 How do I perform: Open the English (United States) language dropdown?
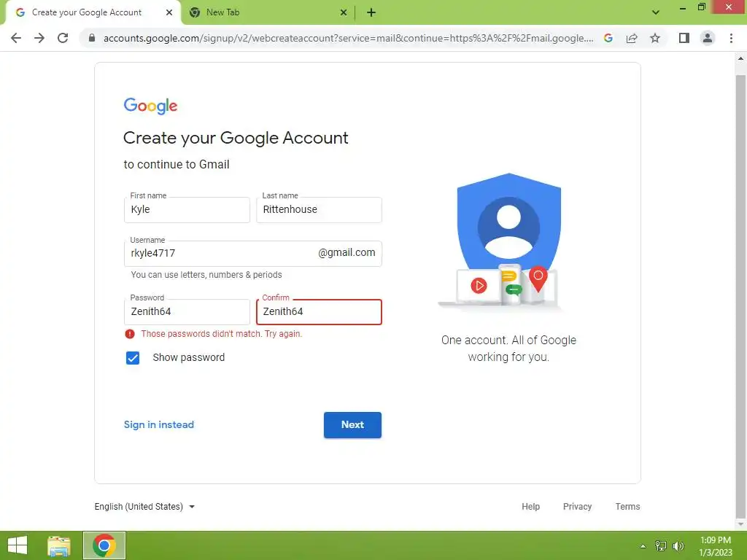145,507
